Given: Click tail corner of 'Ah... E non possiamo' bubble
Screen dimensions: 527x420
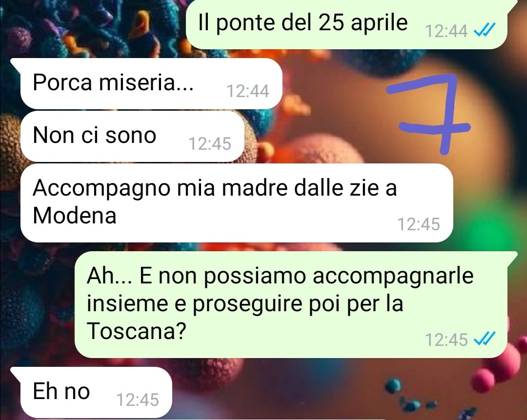Looking at the screenshot, I should (x=511, y=257).
